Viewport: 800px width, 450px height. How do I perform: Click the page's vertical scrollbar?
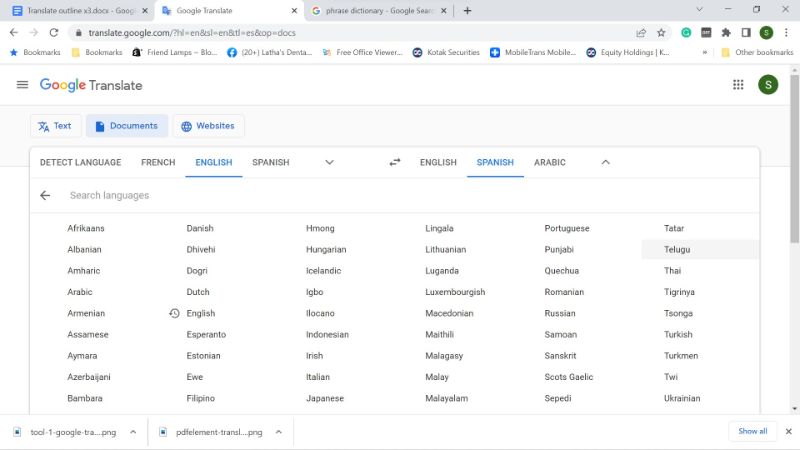(794, 159)
